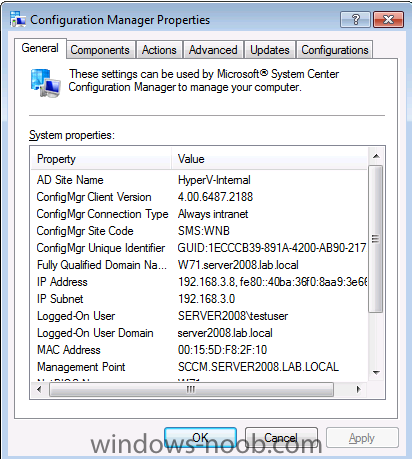Click the Apply button
Viewport: 412px width, 459px height.
[362, 437]
